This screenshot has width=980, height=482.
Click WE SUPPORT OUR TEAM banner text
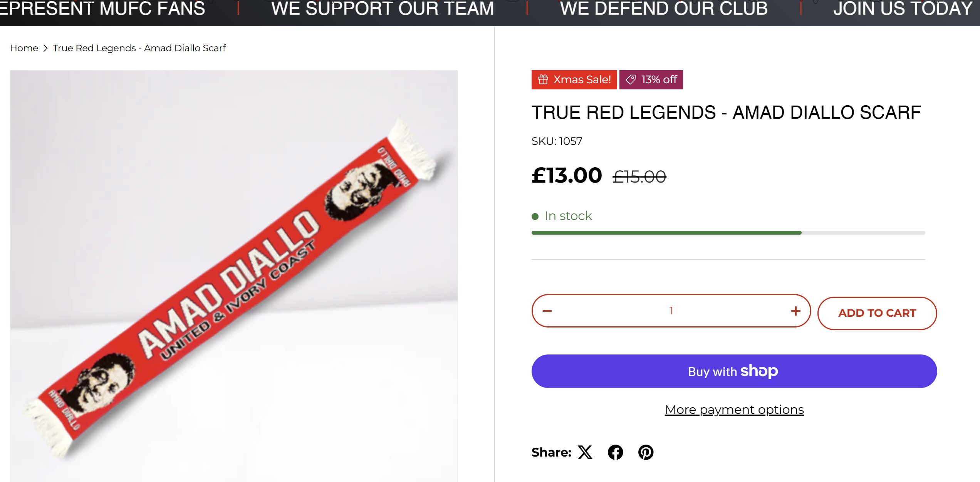382,8
